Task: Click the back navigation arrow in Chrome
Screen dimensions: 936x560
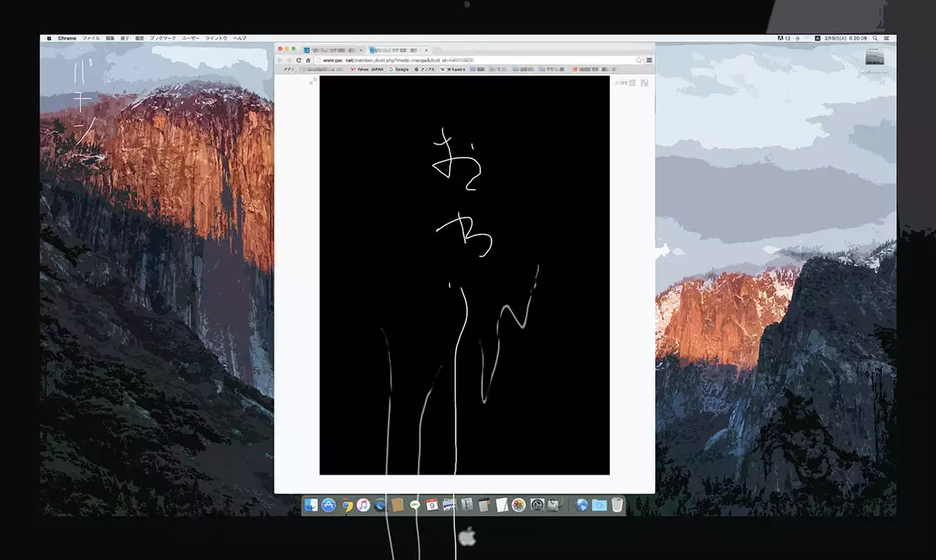Action: click(x=281, y=60)
